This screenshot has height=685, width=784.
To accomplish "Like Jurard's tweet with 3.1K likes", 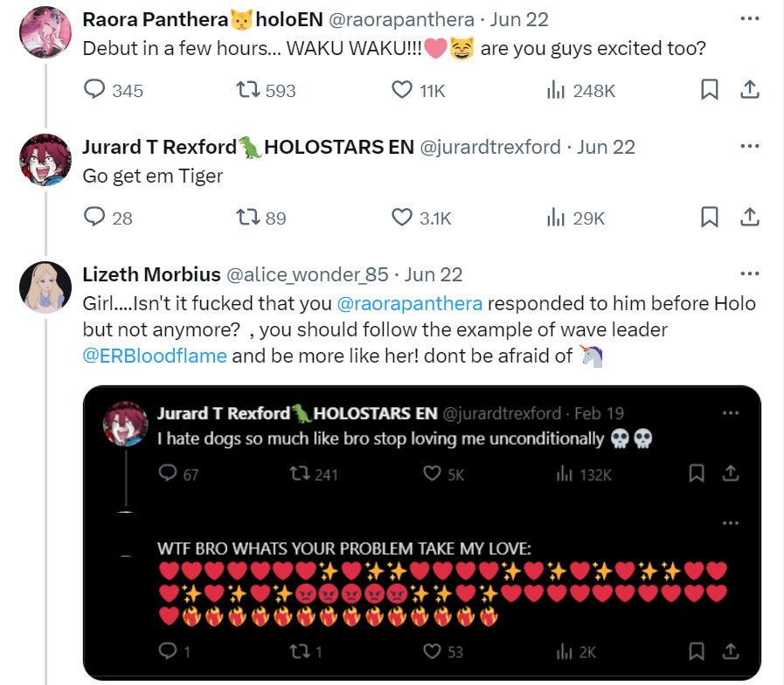I will pos(401,217).
